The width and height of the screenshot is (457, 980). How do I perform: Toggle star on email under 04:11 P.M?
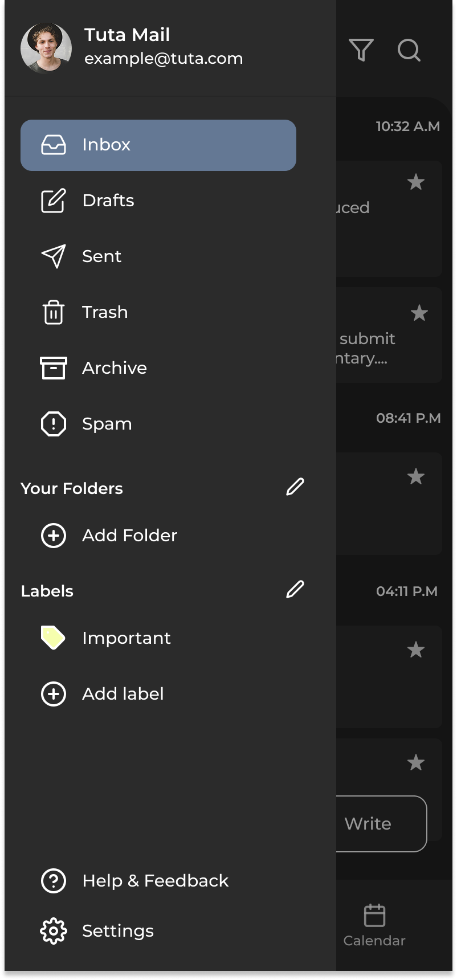click(x=416, y=650)
